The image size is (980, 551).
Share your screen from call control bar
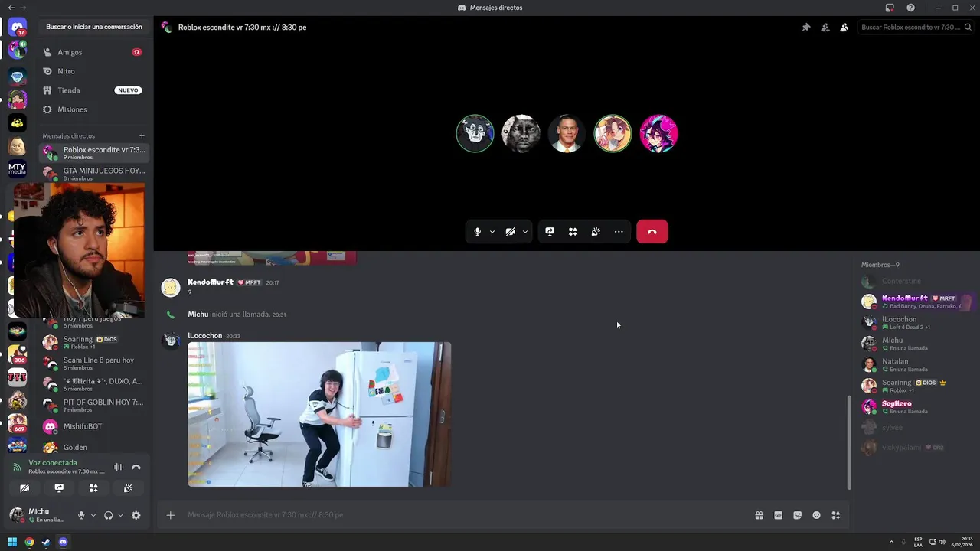click(x=550, y=232)
